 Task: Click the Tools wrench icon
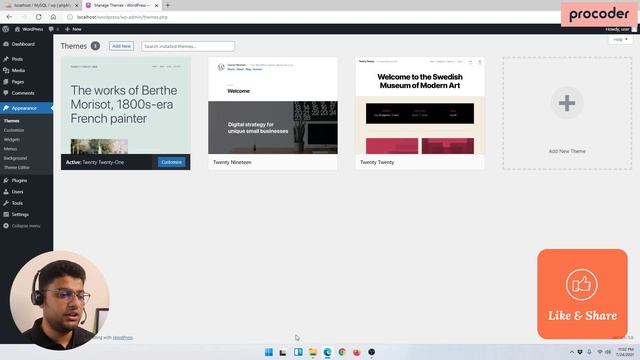click(6, 203)
